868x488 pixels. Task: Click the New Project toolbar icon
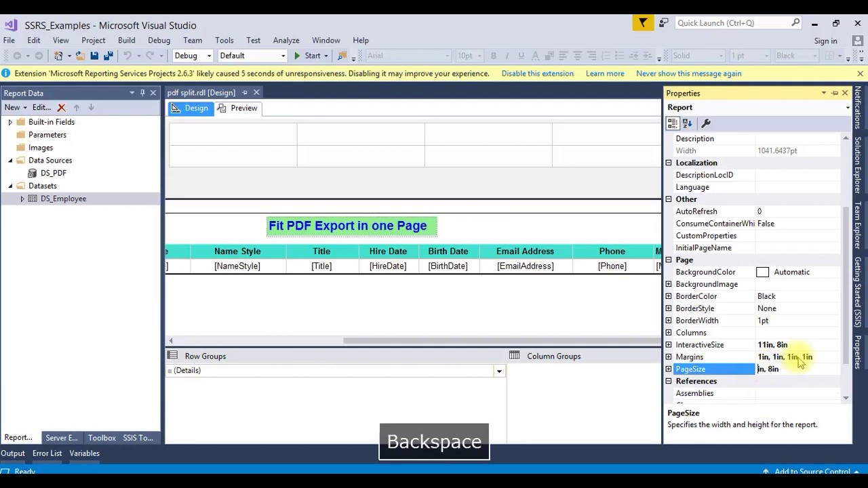(59, 56)
